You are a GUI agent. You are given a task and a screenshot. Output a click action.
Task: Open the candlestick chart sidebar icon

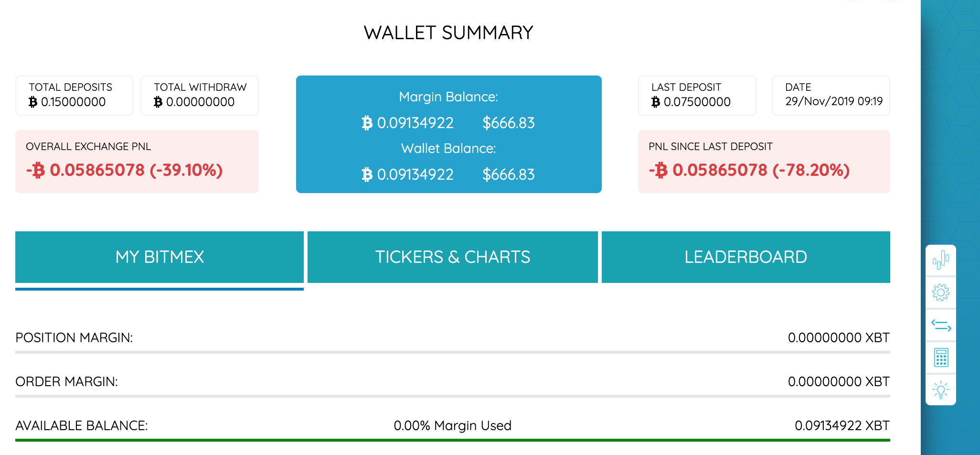pyautogui.click(x=940, y=260)
